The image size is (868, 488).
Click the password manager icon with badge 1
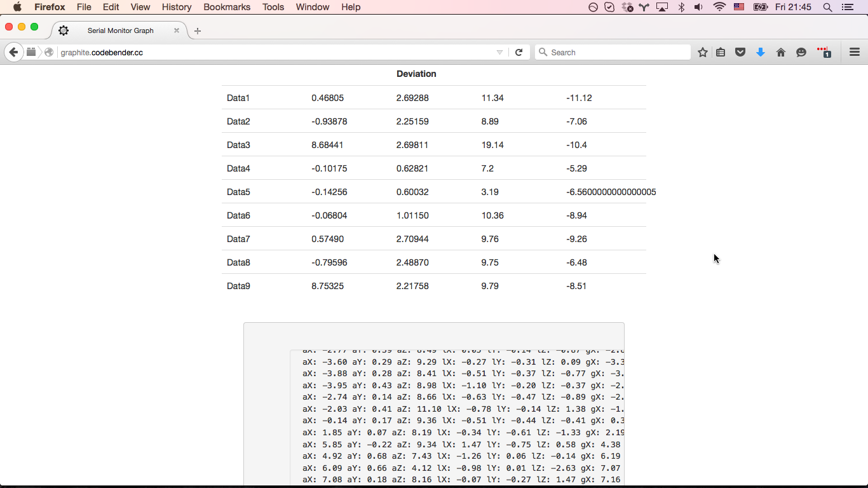click(824, 52)
